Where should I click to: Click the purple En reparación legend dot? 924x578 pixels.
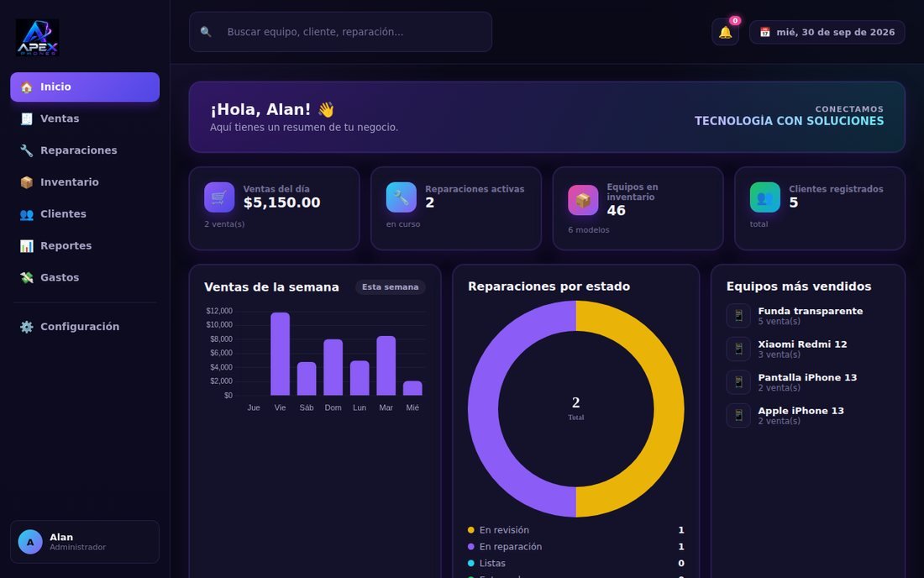471,547
